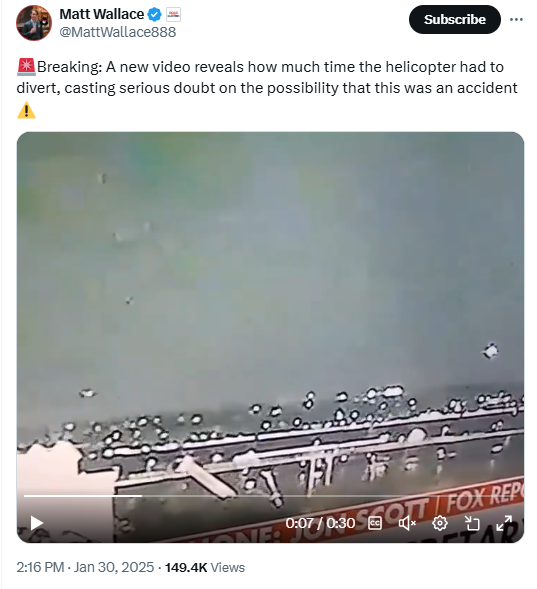Screen dimensions: 537x589
Task: Open the video settings gear
Action: click(439, 523)
